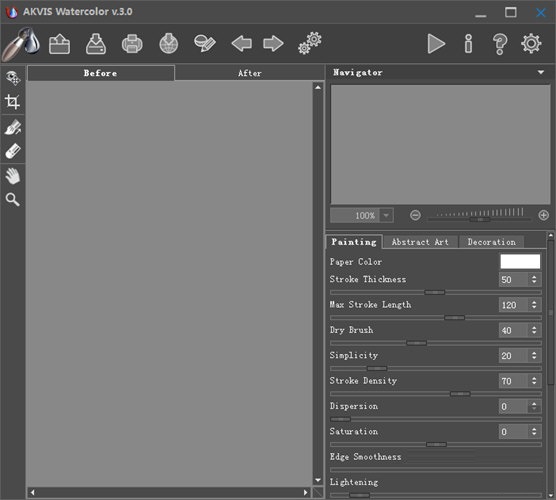The height and width of the screenshot is (500, 556).
Task: Redo with the right arrow icon
Action: tap(273, 44)
